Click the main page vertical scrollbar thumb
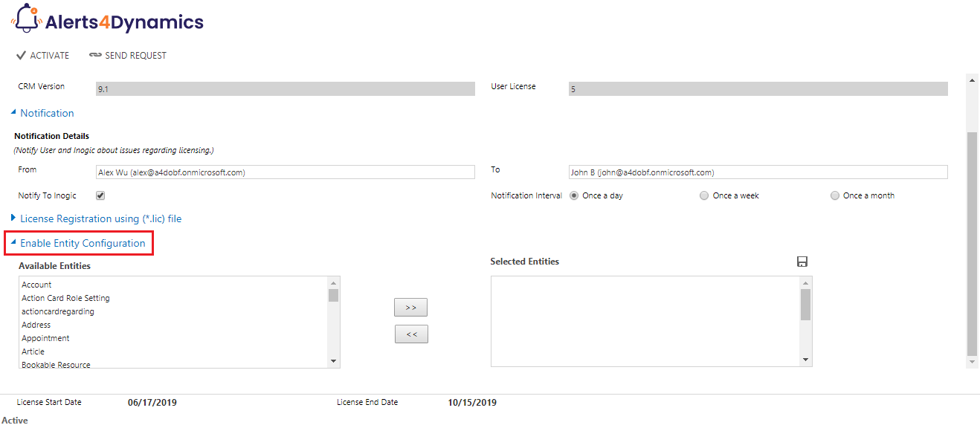The width and height of the screenshot is (980, 428). (972, 244)
